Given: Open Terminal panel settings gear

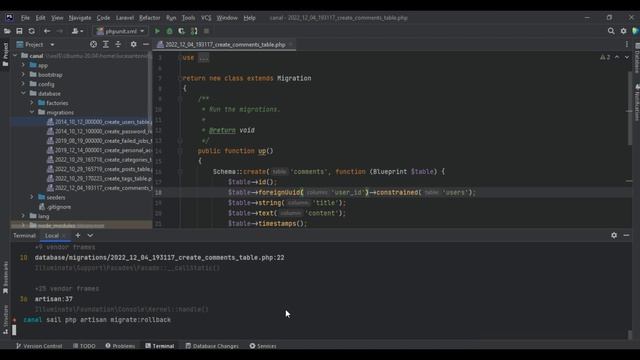Looking at the screenshot, I should (x=614, y=236).
